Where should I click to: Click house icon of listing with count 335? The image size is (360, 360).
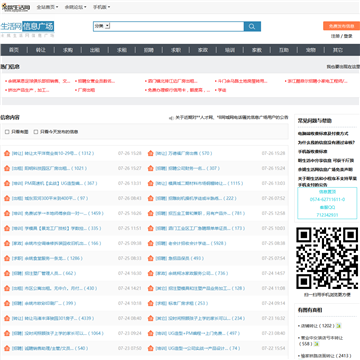pos(7,228)
